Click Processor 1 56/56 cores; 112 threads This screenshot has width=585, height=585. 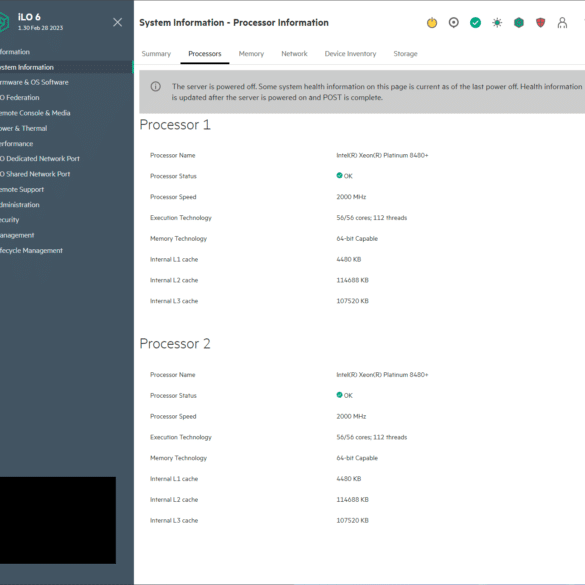click(372, 218)
